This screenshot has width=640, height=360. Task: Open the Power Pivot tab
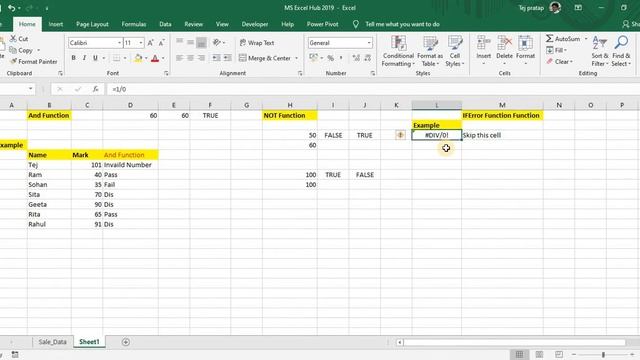[322, 24]
